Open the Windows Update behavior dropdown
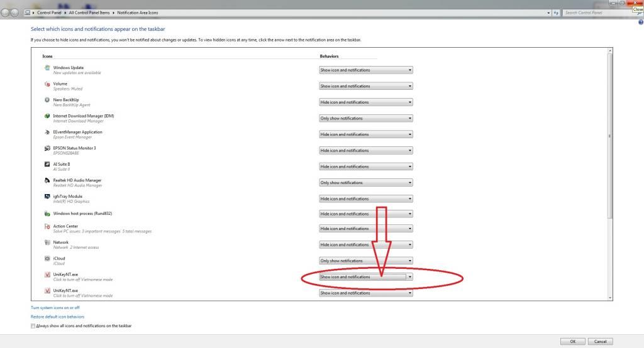 click(x=366, y=70)
